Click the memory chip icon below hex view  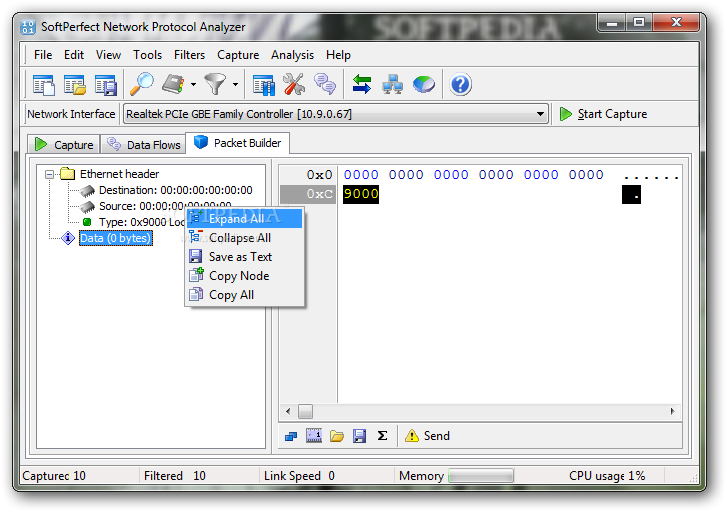314,435
